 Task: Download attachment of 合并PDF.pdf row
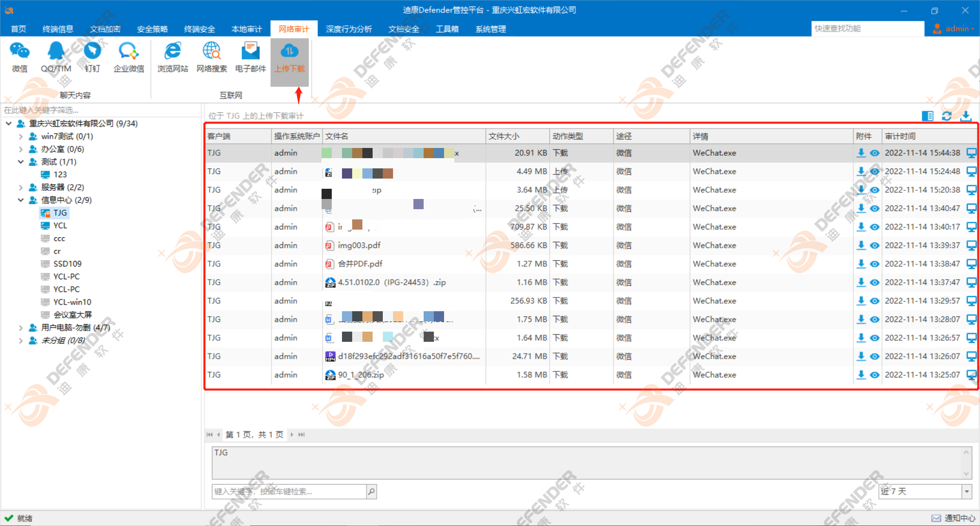(861, 264)
